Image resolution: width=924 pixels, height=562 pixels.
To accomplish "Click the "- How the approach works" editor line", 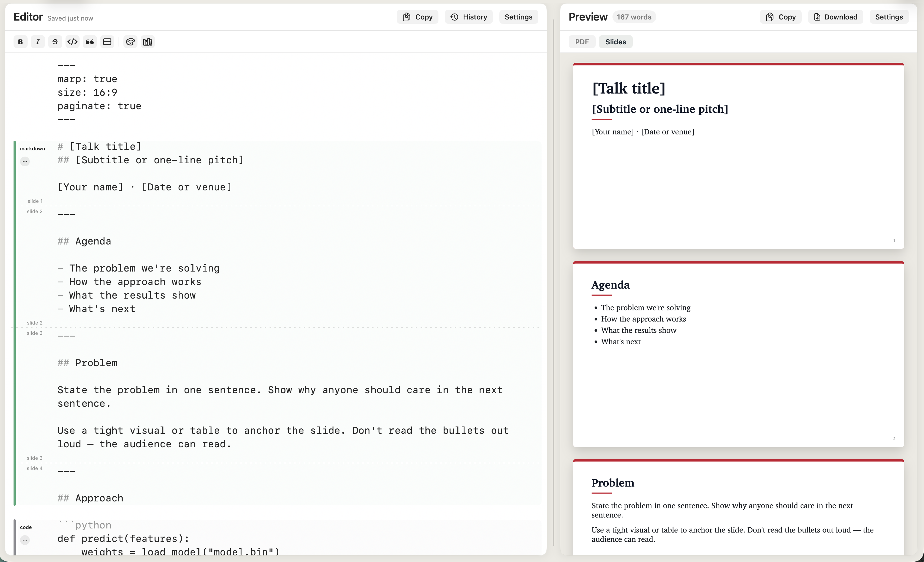I will pos(129,282).
